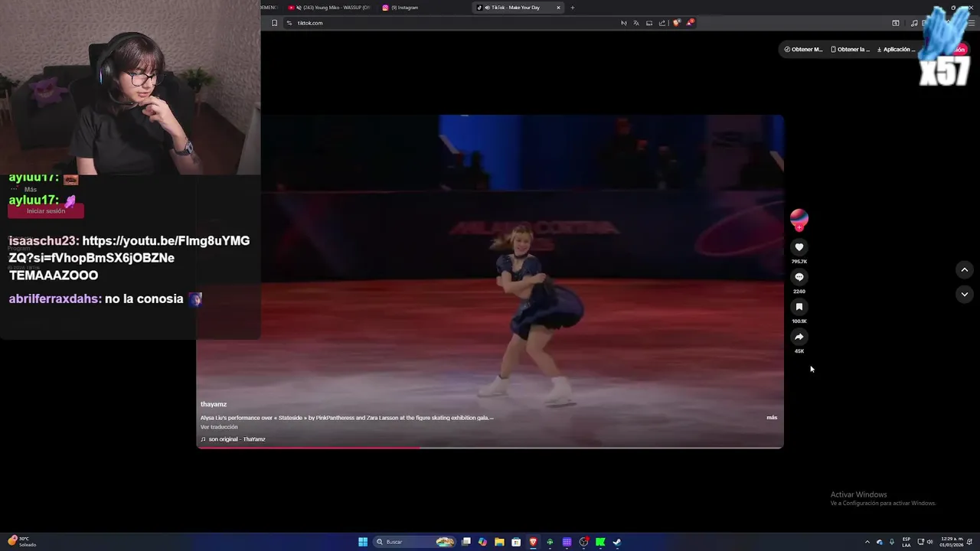Image resolution: width=980 pixels, height=551 pixels.
Task: Open Brave browser from the taskbar
Action: click(x=533, y=542)
